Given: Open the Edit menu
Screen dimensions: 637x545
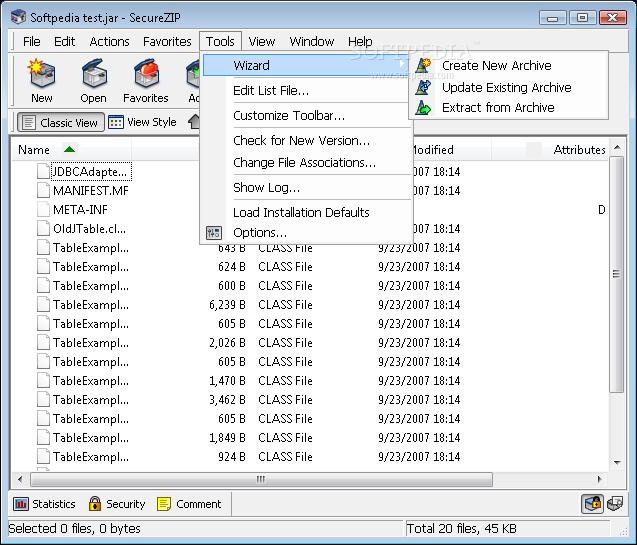Looking at the screenshot, I should (x=65, y=41).
